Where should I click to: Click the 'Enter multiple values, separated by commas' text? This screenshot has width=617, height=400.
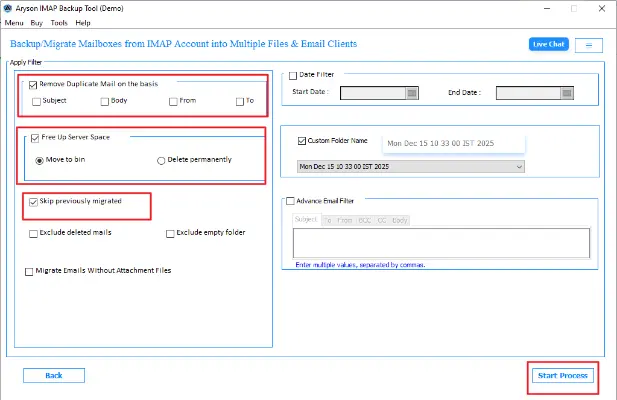360,265
